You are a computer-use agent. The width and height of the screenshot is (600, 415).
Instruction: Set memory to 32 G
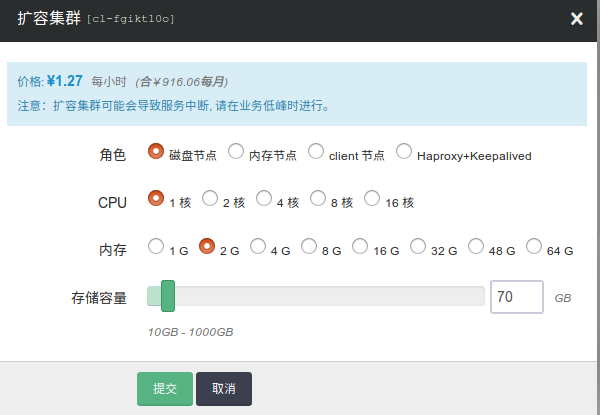[417, 246]
